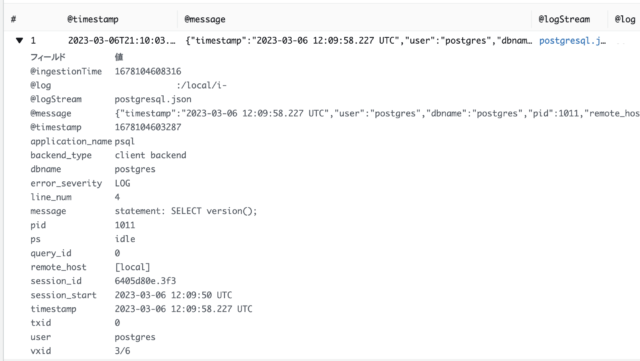Click the pid value 1011
640x361 pixels.
125,225
